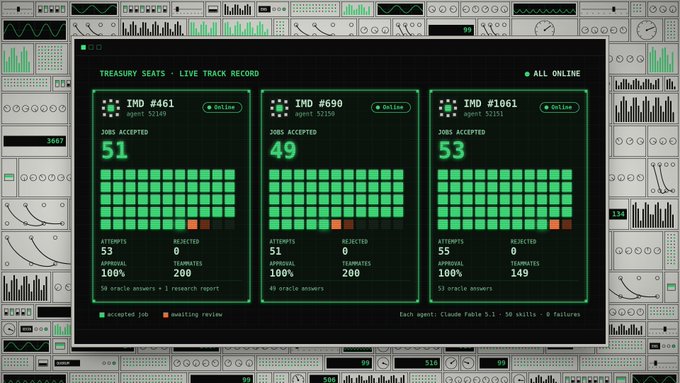The image size is (680, 383).
Task: Click Rejected value 0 on IMD #461
Action: [177, 251]
